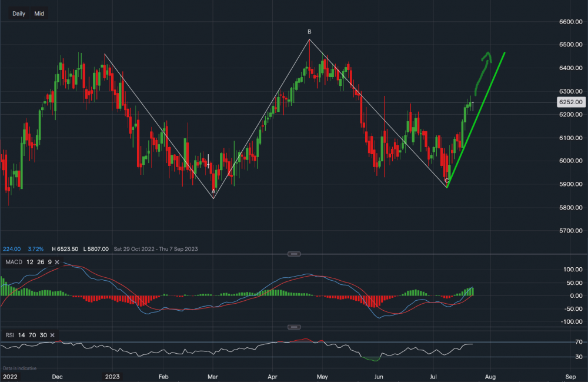Image resolution: width=588 pixels, height=382 pixels.
Task: Click the 70 level on the RSI axis
Action: click(562, 342)
